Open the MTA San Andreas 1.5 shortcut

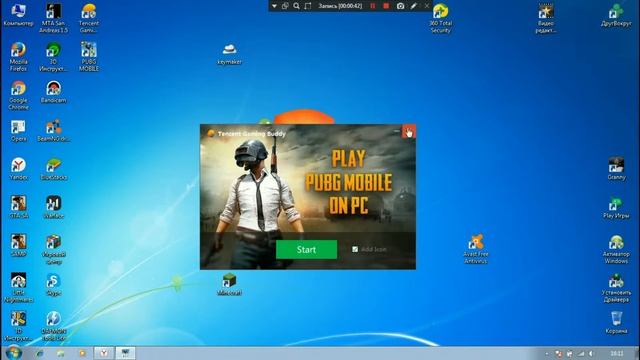pyautogui.click(x=53, y=18)
